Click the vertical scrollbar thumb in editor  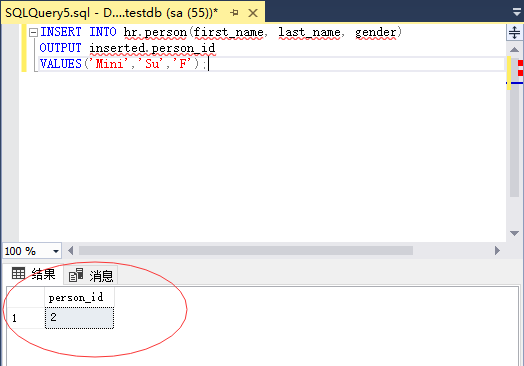pyautogui.click(x=514, y=140)
